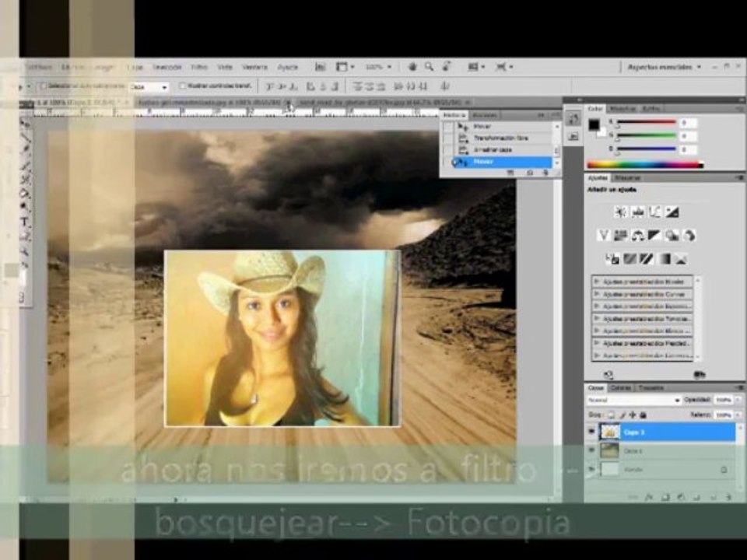747x560 pixels.
Task: Switch to the Máscaras tab
Action: point(626,177)
